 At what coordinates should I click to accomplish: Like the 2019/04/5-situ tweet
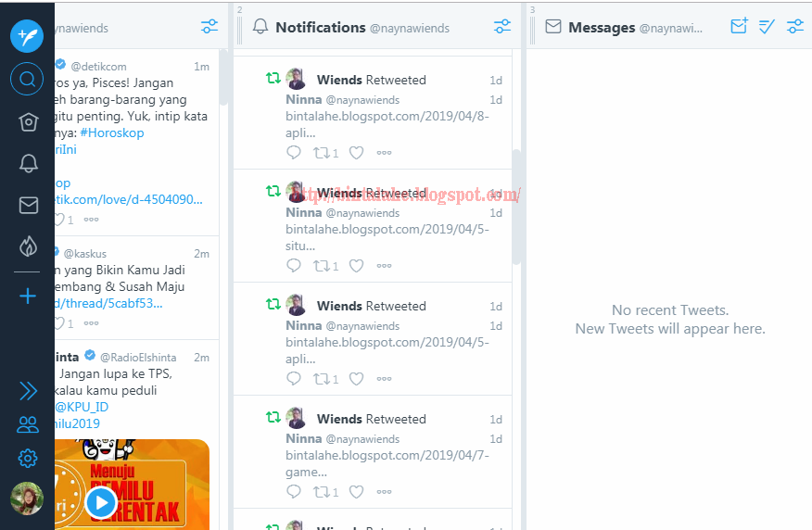pyautogui.click(x=356, y=266)
